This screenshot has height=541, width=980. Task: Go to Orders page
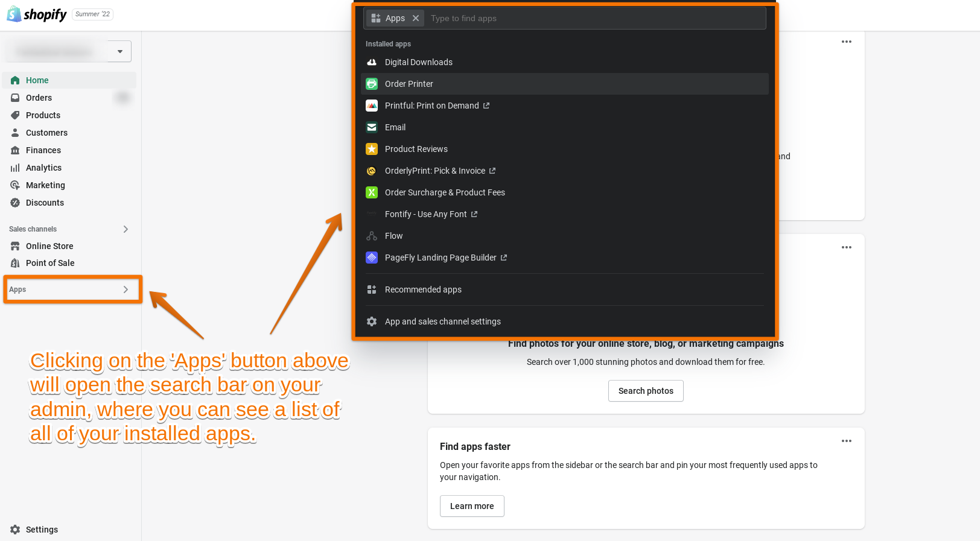click(x=39, y=98)
